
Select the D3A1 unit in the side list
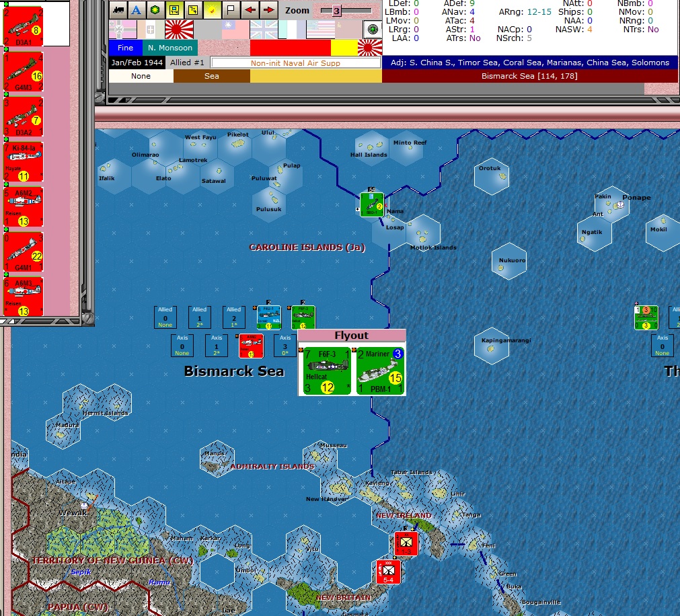coord(24,26)
